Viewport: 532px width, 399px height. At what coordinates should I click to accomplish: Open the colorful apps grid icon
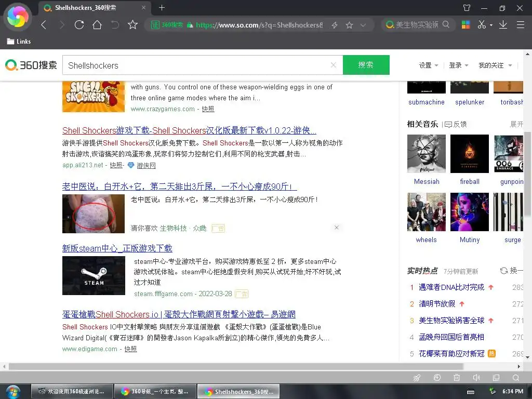pyautogui.click(x=466, y=24)
